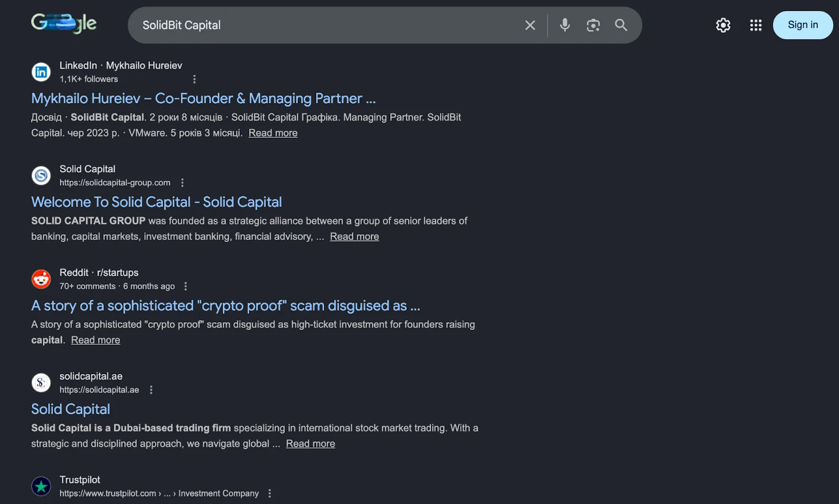The image size is (839, 504).
Task: Click the LinkedIn favicon on Mykhailo Hureiev result
Action: 41,72
